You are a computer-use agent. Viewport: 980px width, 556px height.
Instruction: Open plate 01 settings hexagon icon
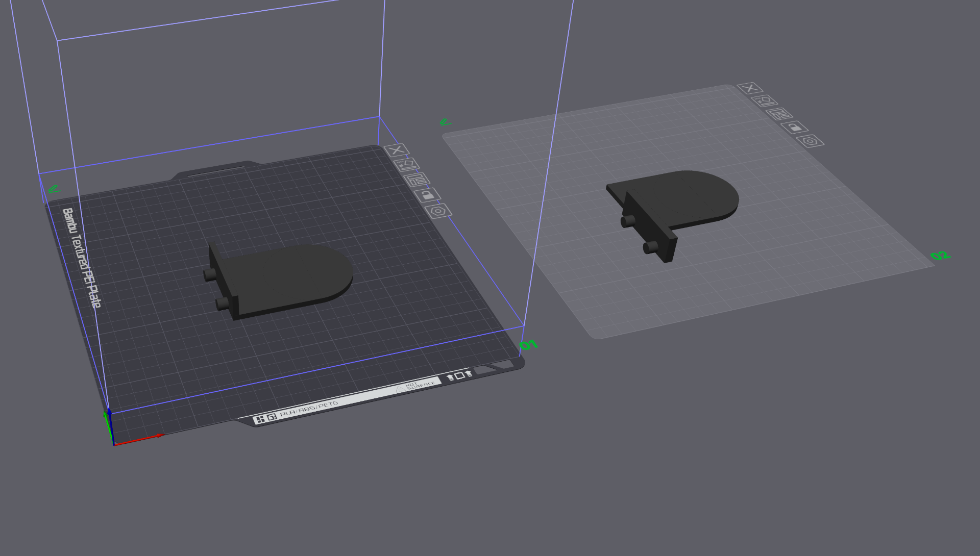438,211
